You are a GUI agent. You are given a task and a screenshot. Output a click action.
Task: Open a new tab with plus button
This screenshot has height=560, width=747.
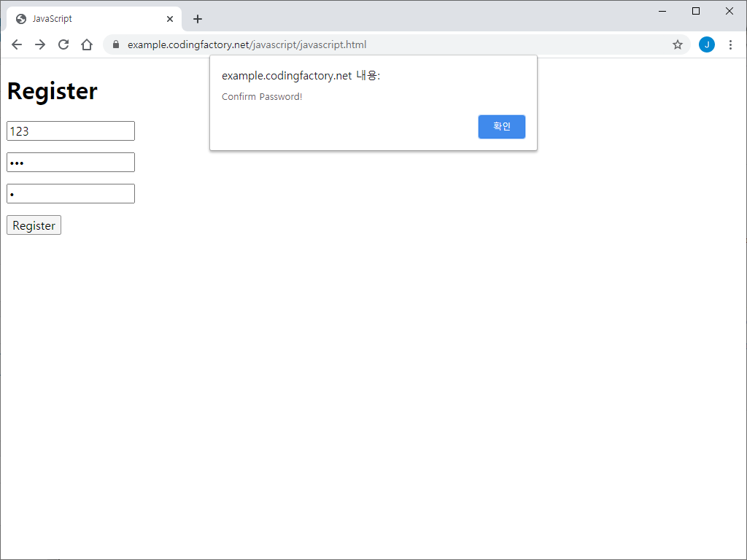tap(198, 19)
